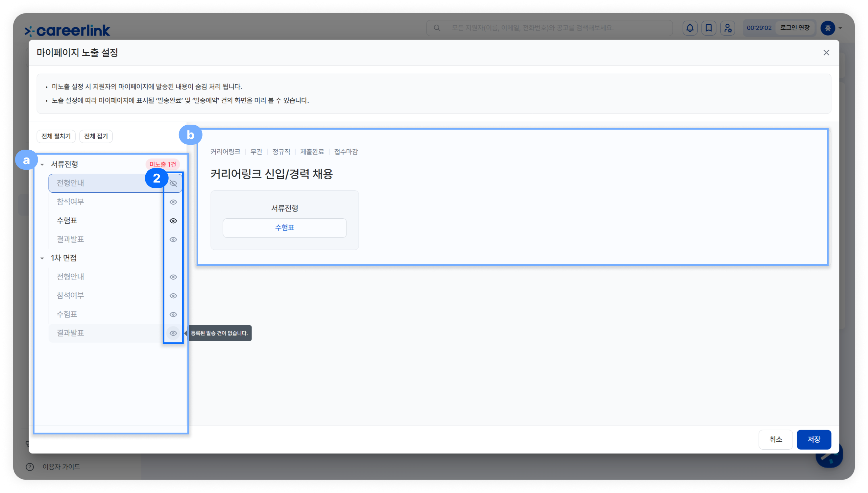
Task: Collapse the 서류전형 section arrow
Action: [42, 164]
